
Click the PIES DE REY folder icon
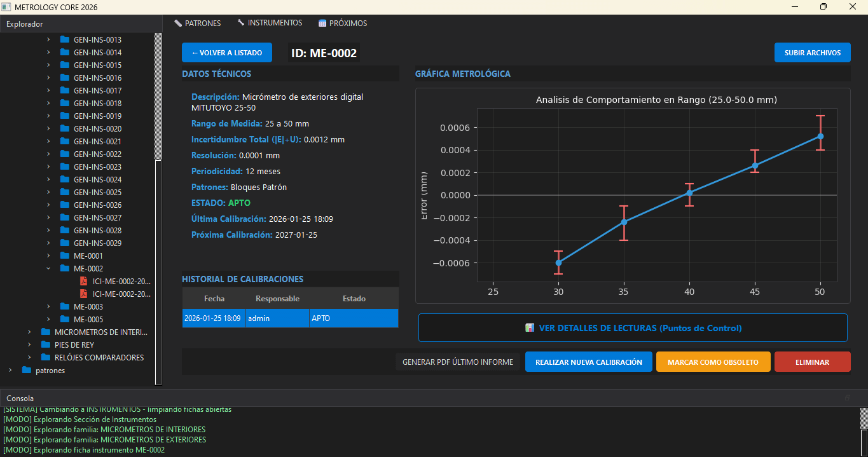45,344
